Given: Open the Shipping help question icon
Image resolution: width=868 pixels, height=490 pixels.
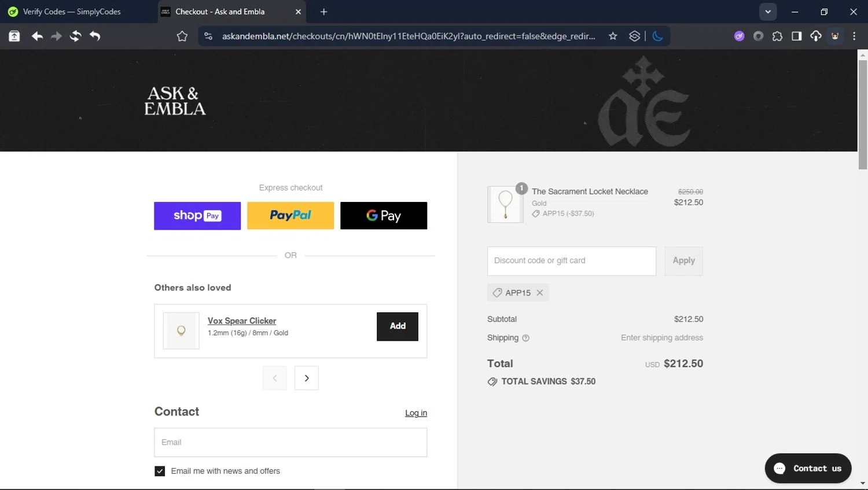Looking at the screenshot, I should pyautogui.click(x=525, y=338).
